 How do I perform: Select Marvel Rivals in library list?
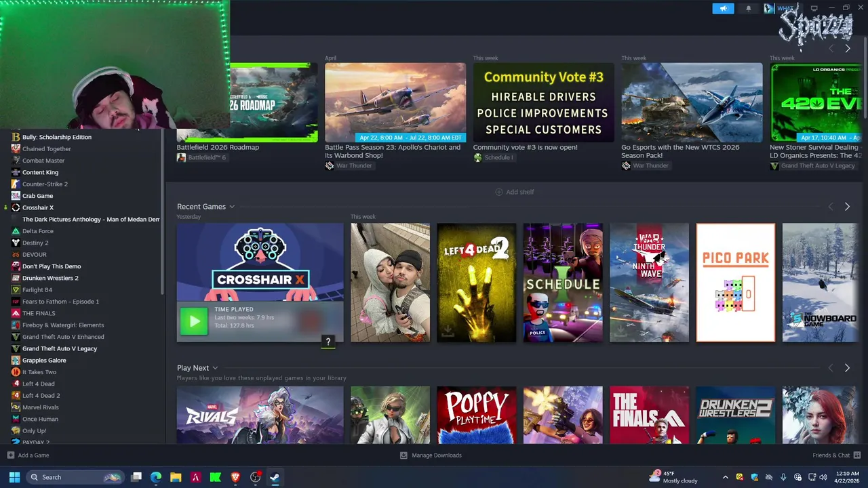pyautogui.click(x=41, y=407)
